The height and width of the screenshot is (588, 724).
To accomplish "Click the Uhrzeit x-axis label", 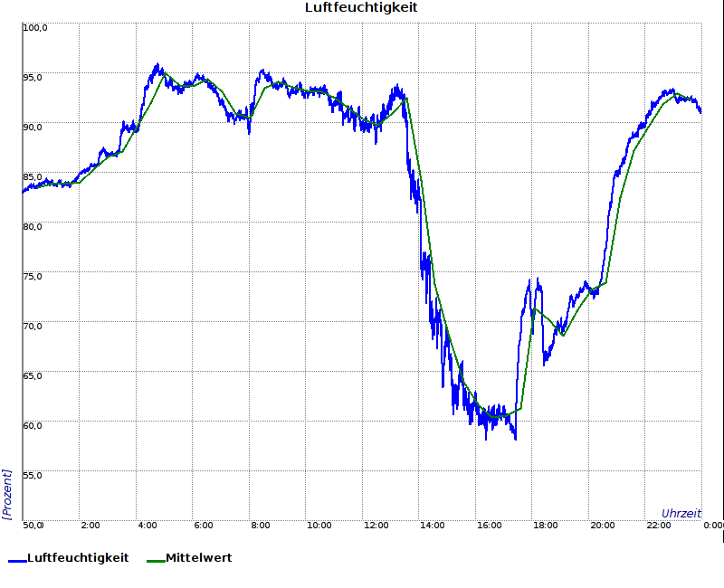I will click(x=681, y=513).
